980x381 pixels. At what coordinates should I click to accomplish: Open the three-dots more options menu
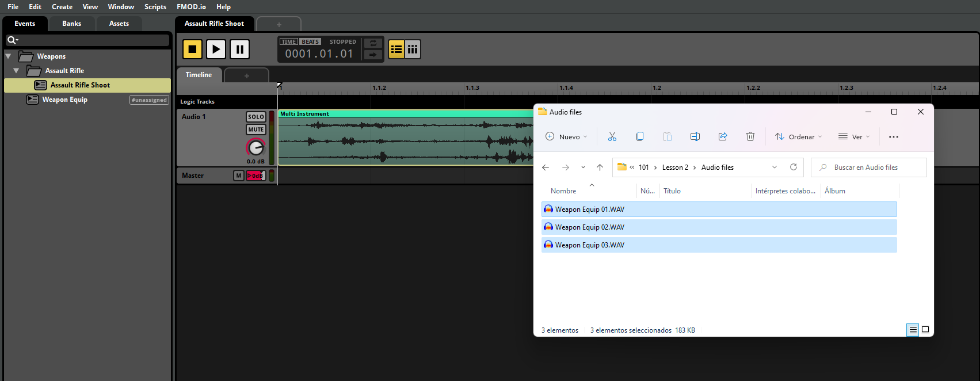point(893,136)
